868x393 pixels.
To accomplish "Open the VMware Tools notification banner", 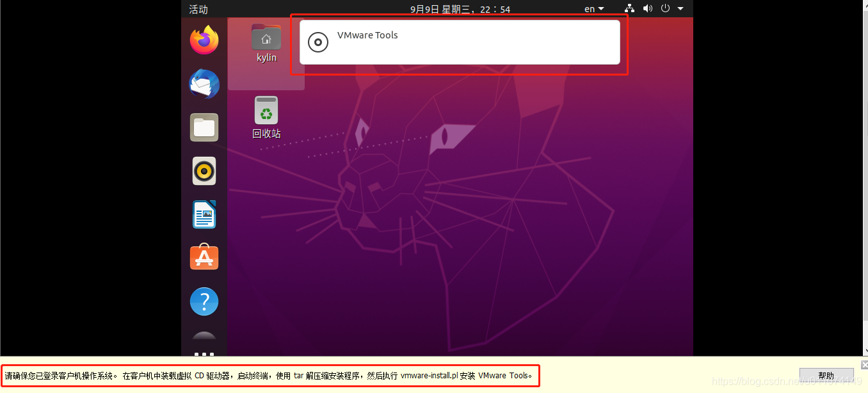I will 460,42.
